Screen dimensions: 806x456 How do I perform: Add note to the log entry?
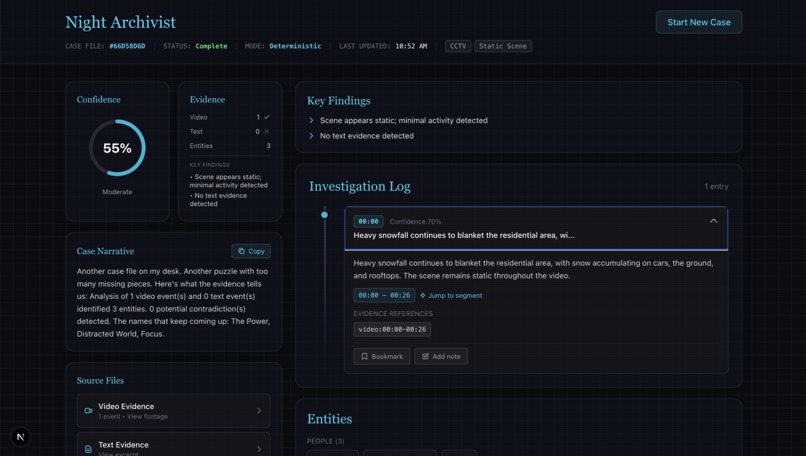(441, 356)
